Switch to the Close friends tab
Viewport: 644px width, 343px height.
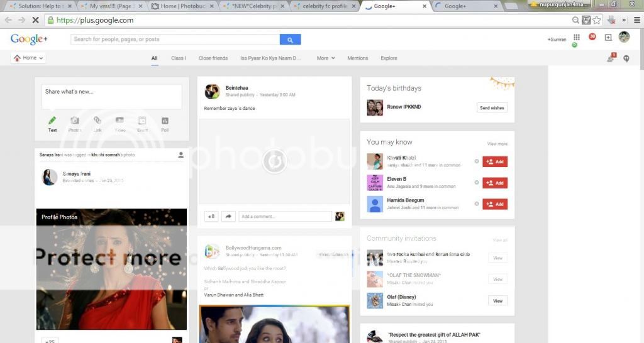(213, 58)
